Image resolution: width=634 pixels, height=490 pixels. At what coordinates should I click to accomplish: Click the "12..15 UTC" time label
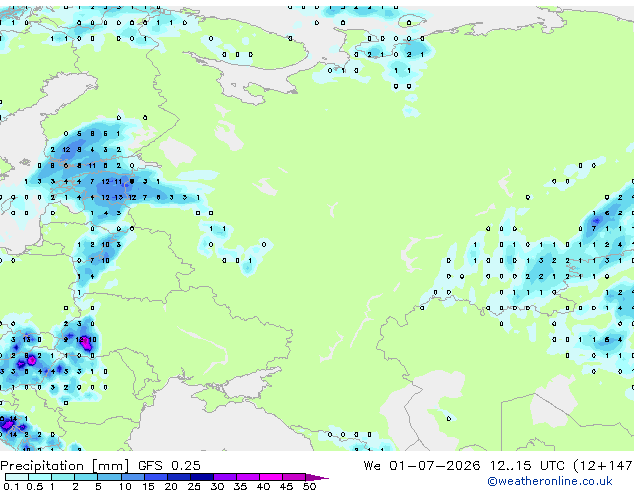click(527, 466)
